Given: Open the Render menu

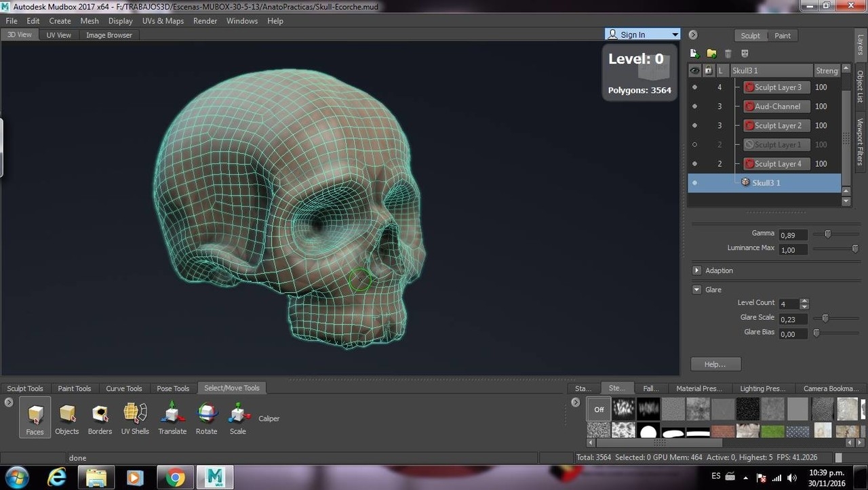Looking at the screenshot, I should tap(205, 21).
